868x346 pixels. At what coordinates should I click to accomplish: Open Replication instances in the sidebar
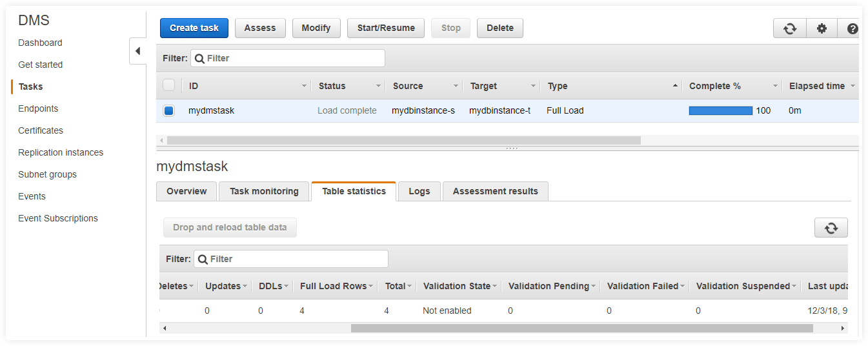tap(61, 152)
